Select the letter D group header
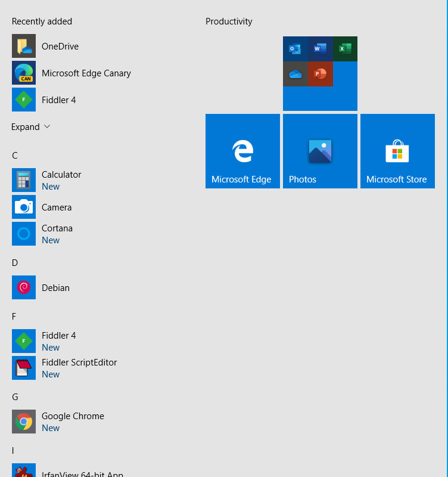Image resolution: width=448 pixels, height=477 pixels. 15,263
